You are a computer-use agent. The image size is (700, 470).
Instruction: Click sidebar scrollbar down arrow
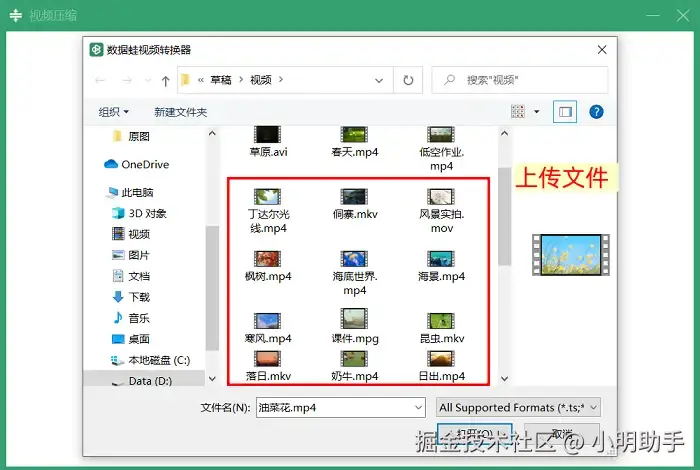pyautogui.click(x=212, y=378)
